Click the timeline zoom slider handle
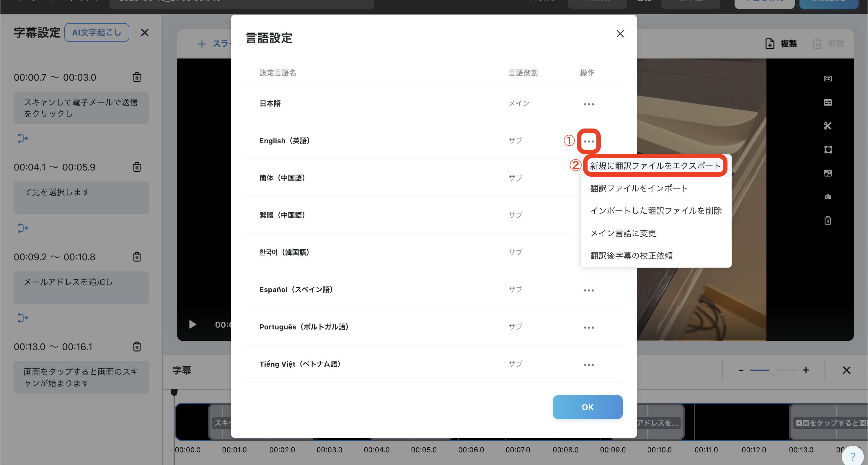The image size is (868, 465). click(x=773, y=370)
